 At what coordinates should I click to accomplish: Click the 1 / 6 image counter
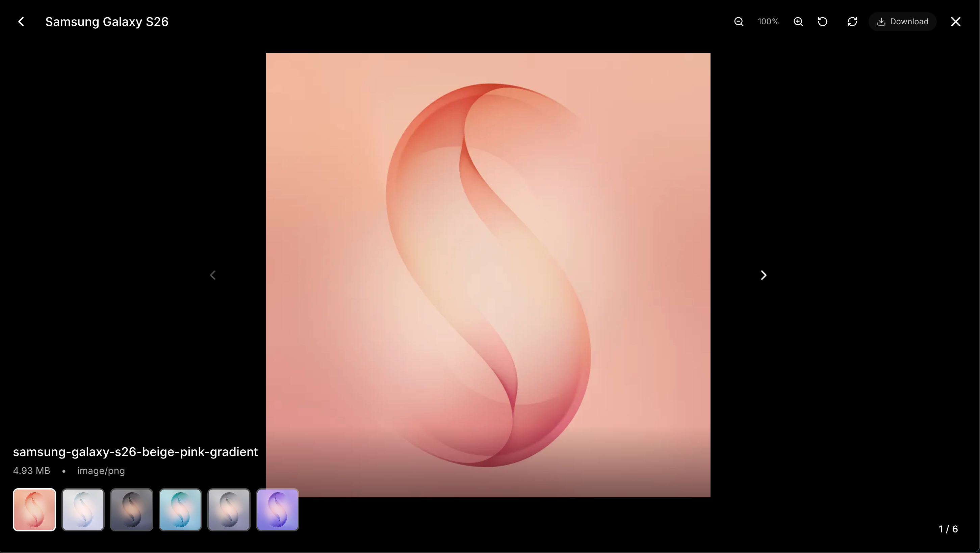tap(948, 529)
